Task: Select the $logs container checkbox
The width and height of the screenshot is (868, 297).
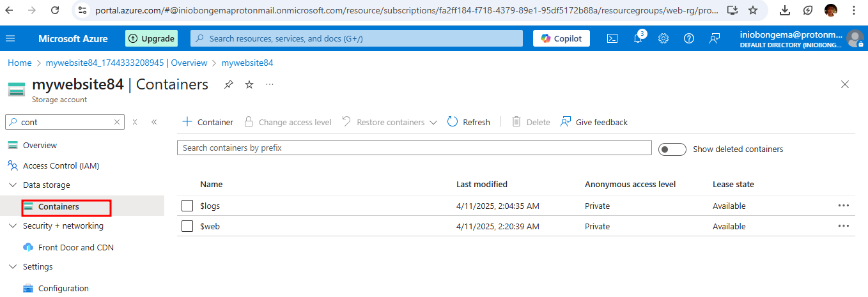Action: pos(187,206)
